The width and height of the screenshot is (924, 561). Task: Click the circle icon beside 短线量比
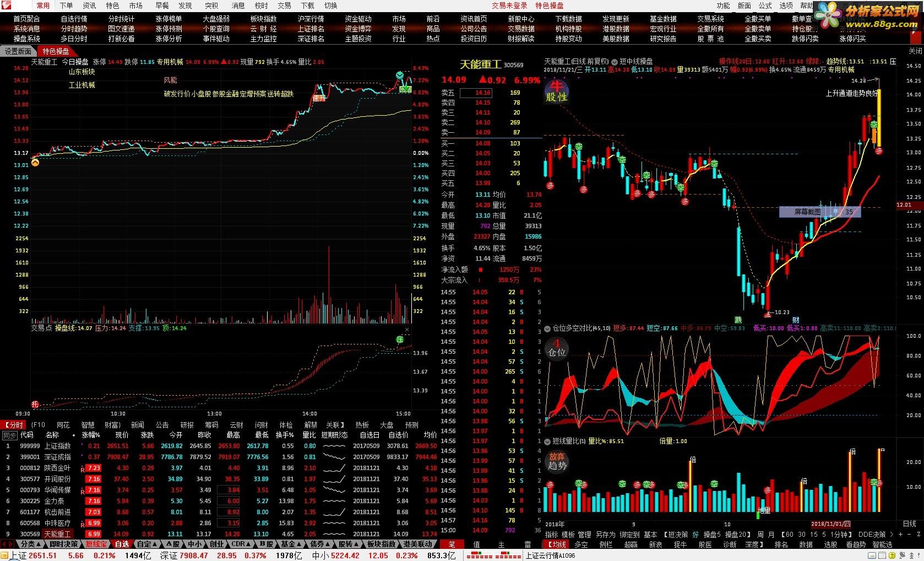[547, 441]
